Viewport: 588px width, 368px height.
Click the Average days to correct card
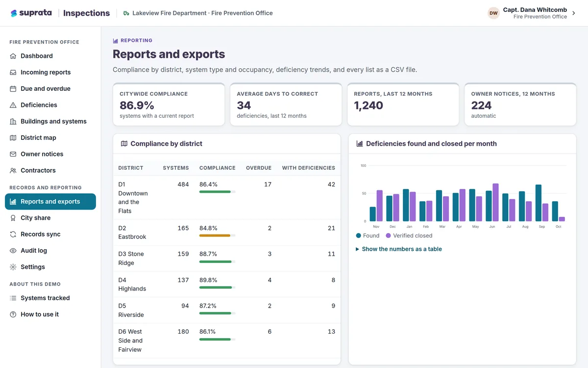[x=286, y=105]
